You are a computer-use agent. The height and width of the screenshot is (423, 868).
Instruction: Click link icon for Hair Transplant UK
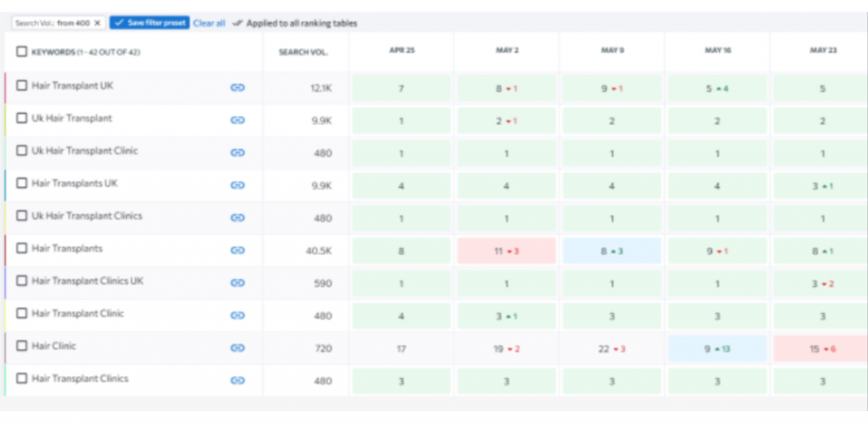[237, 87]
